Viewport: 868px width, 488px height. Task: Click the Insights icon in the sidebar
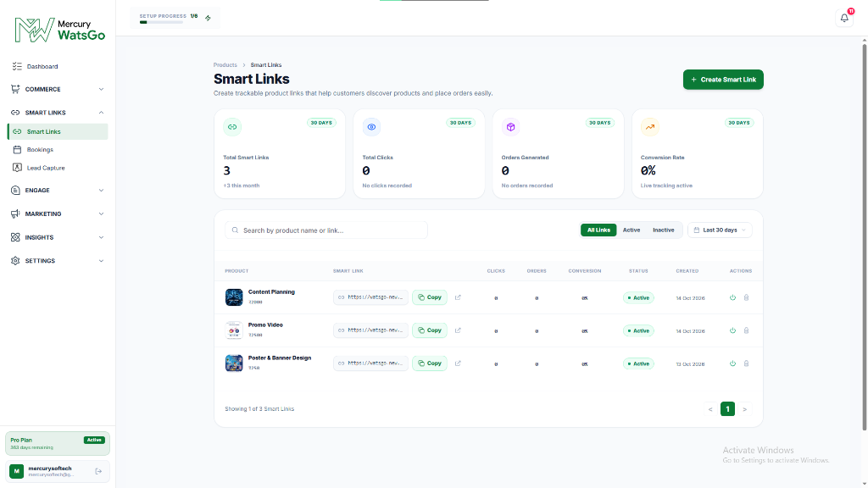click(15, 237)
